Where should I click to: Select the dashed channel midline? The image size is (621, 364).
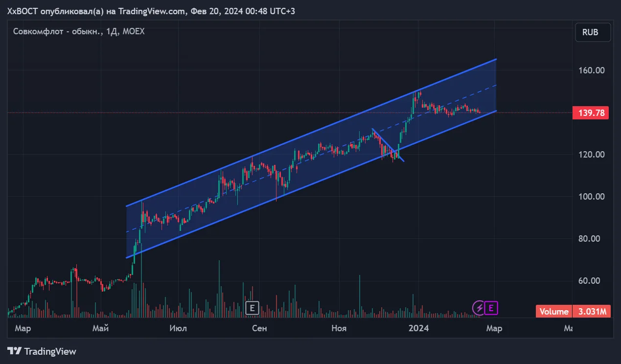pyautogui.click(x=311, y=159)
